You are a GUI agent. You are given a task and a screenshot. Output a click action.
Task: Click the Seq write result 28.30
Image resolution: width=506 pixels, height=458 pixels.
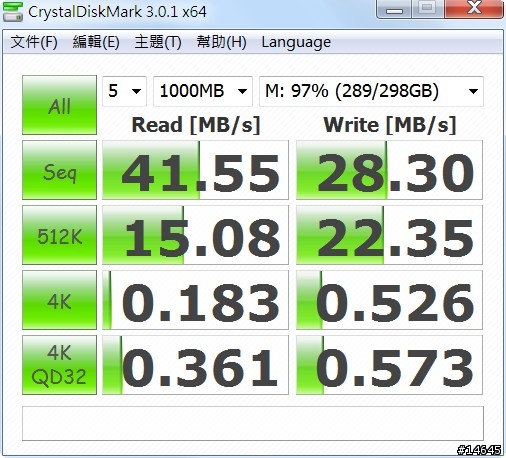click(389, 170)
